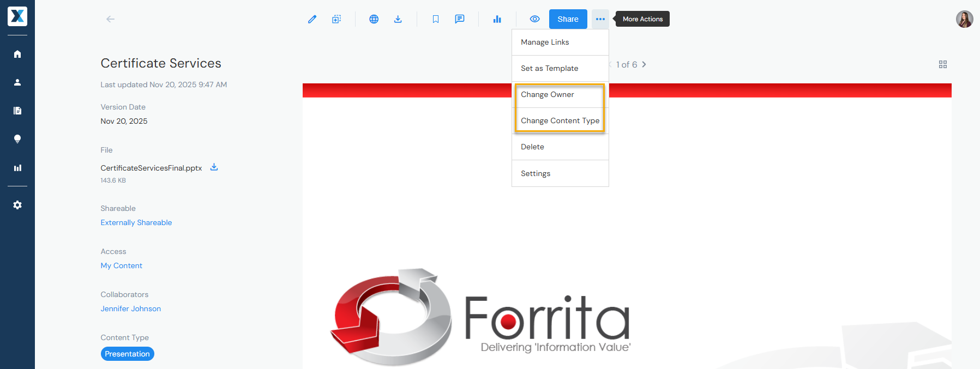Download CertificateServicesFinal.pptx via arrow icon
This screenshot has height=369, width=980.
(x=214, y=167)
